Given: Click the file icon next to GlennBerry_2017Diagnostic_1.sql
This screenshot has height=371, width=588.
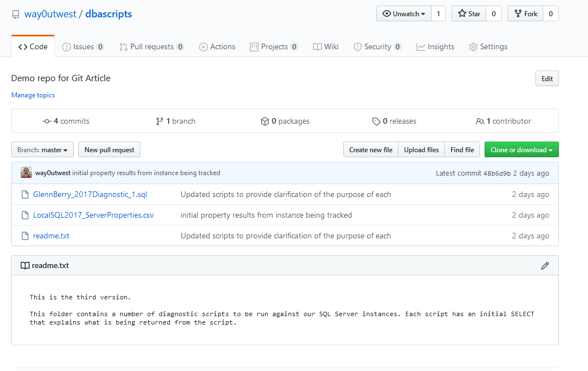Looking at the screenshot, I should pos(25,195).
